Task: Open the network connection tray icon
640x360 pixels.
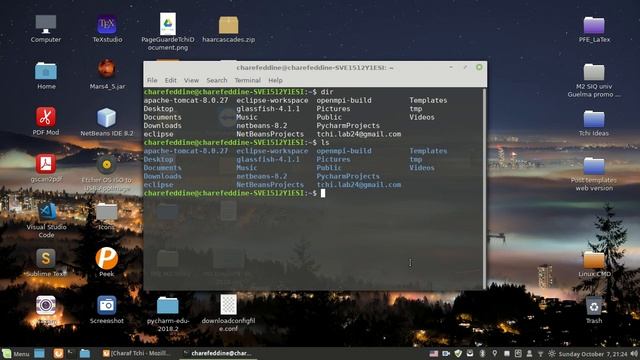Action: pos(540,354)
